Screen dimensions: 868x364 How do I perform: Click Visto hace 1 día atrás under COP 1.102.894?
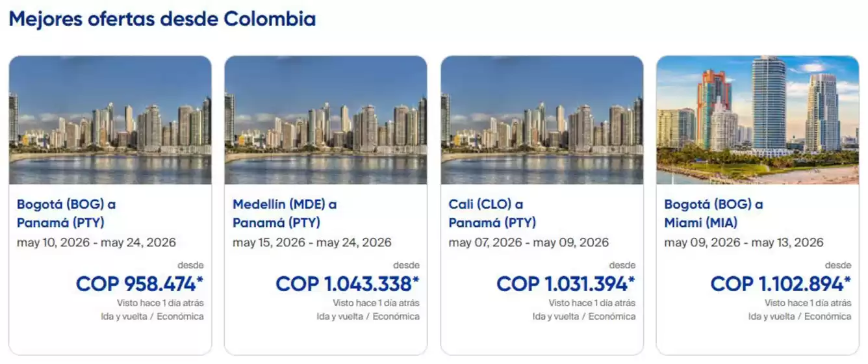[x=808, y=303]
